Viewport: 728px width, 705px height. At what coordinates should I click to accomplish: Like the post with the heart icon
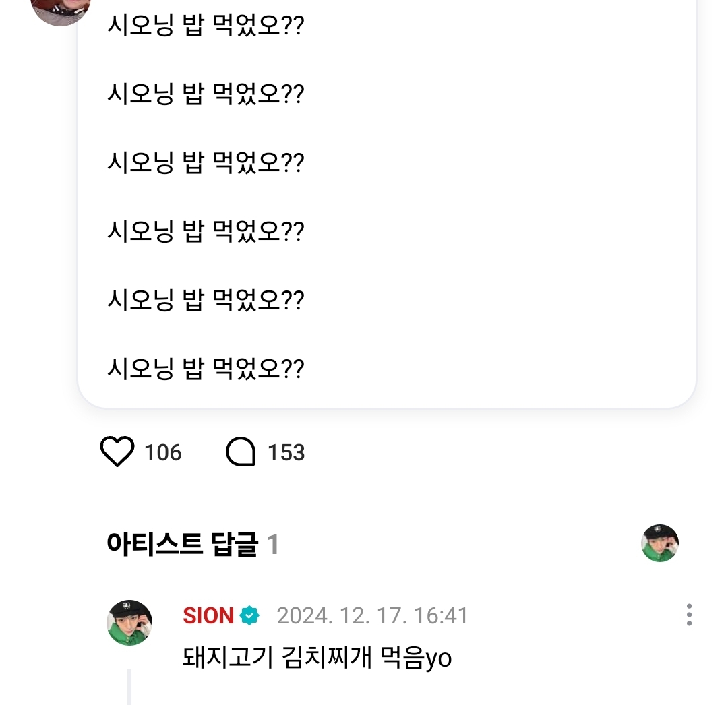tap(117, 452)
